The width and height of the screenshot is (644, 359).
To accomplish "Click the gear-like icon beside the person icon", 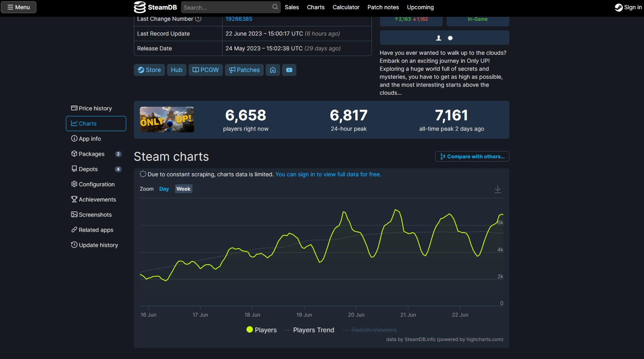I will click(x=450, y=38).
